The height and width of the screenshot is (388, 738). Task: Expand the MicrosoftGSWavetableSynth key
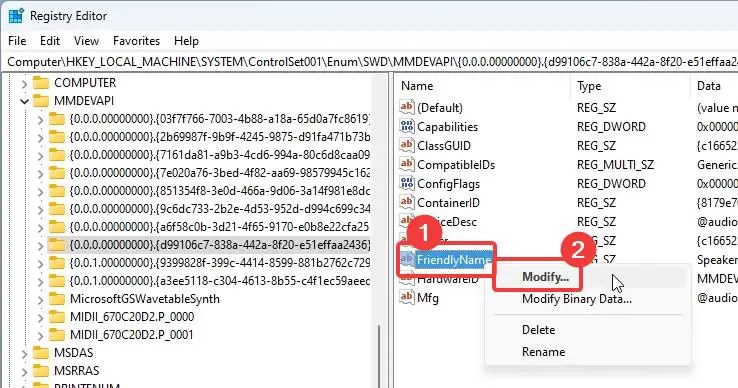point(40,299)
